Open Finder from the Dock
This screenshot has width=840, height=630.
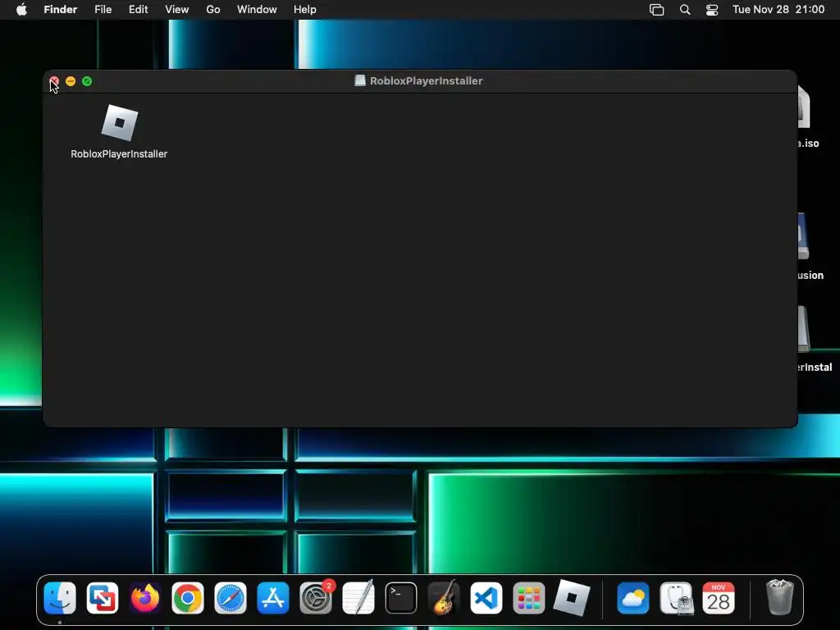(60, 598)
